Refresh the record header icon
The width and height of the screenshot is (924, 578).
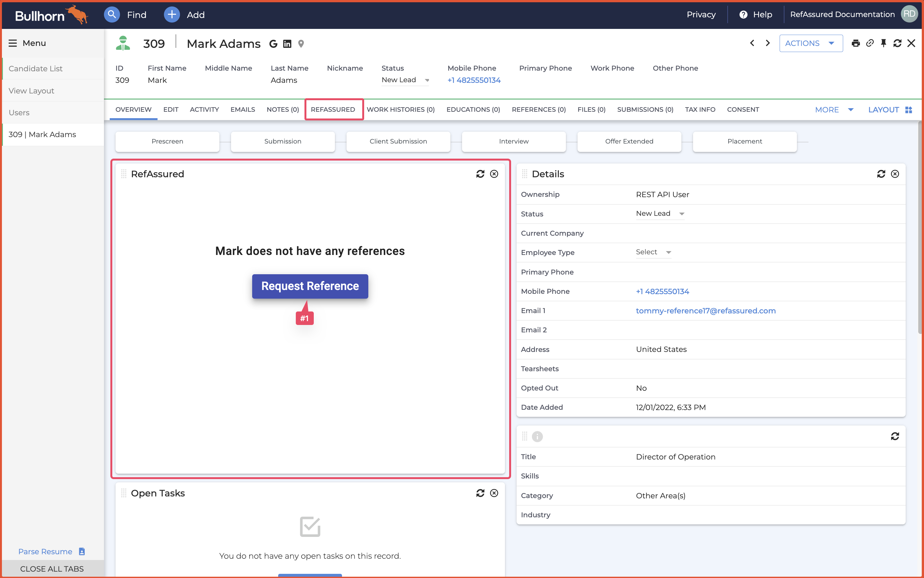pyautogui.click(x=897, y=43)
